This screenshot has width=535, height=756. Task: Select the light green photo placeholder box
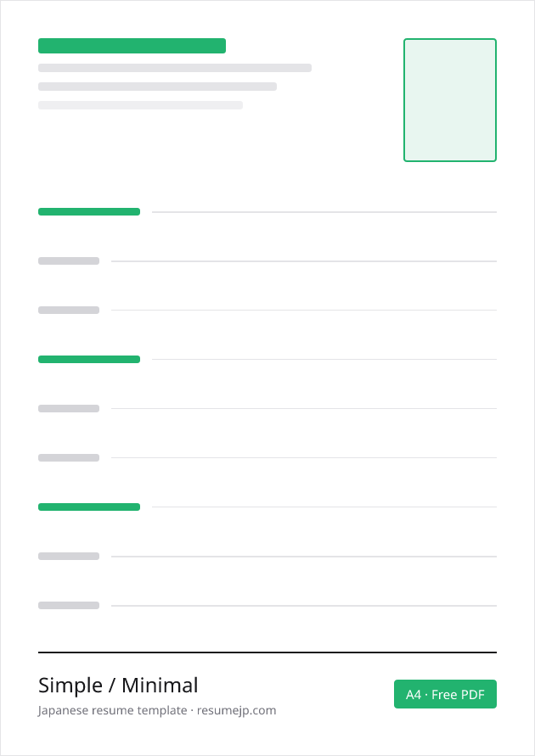tap(449, 100)
